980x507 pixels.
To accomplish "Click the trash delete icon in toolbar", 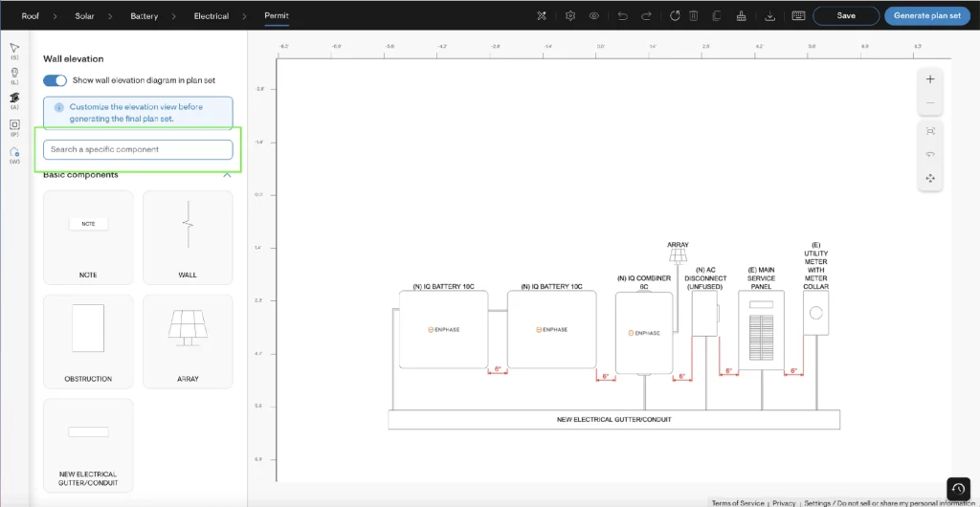I will pyautogui.click(x=694, y=16).
